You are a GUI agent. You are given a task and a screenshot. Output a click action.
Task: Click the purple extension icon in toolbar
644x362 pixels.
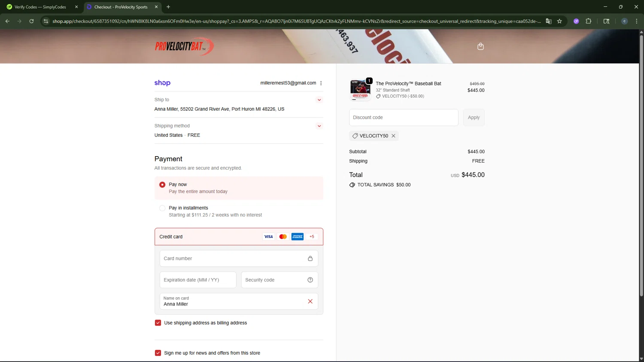tap(576, 21)
